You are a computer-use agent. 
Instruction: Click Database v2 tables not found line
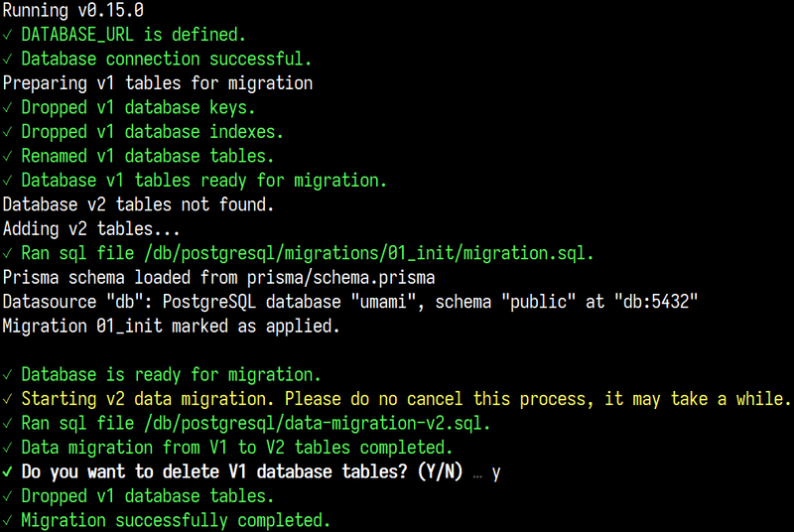[x=138, y=205]
